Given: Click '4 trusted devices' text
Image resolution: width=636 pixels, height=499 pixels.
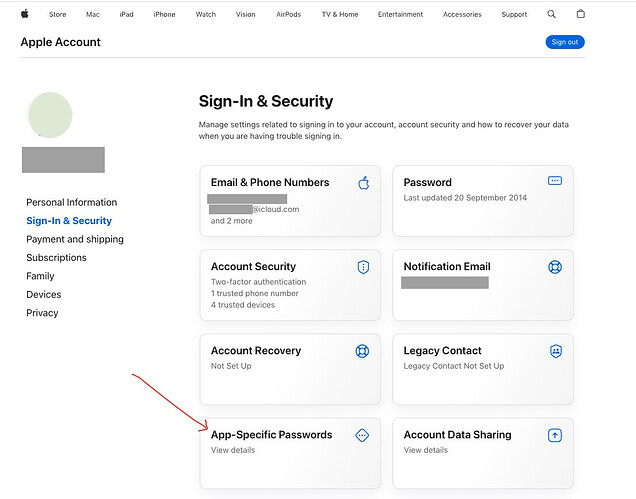Looking at the screenshot, I should [243, 305].
